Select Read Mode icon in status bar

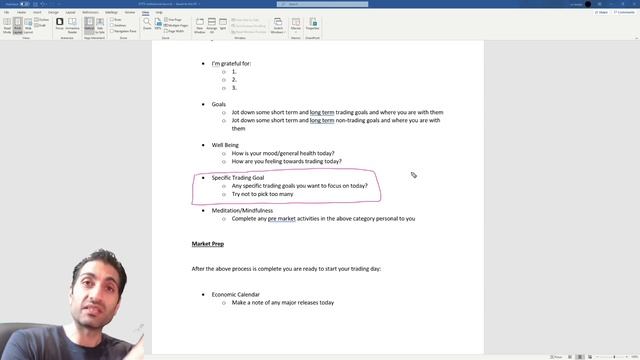coord(570,357)
